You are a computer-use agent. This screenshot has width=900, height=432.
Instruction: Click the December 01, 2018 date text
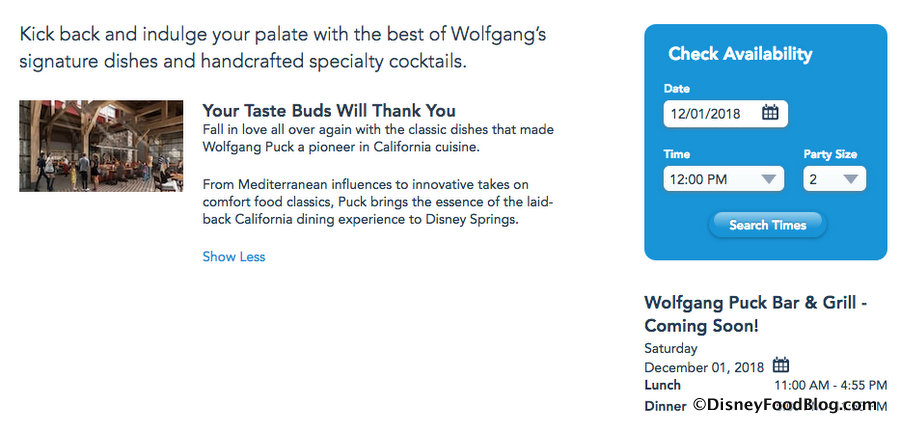pyautogui.click(x=706, y=367)
